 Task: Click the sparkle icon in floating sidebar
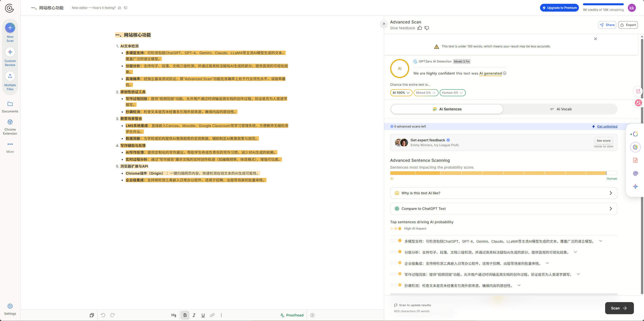coord(635,186)
